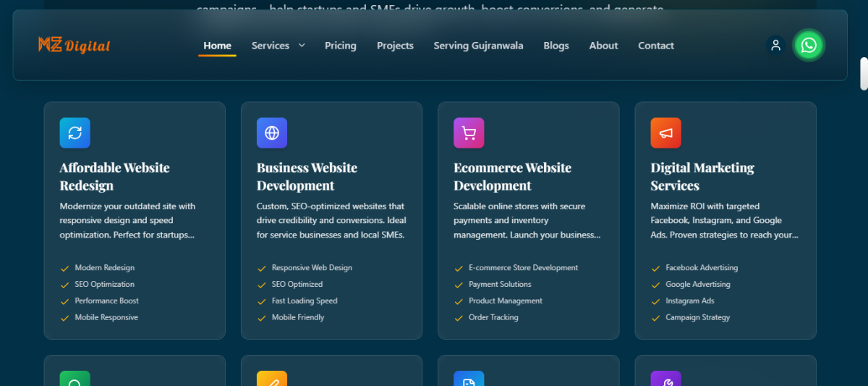Click the green WhatsApp chat icon
The width and height of the screenshot is (868, 386).
click(809, 46)
